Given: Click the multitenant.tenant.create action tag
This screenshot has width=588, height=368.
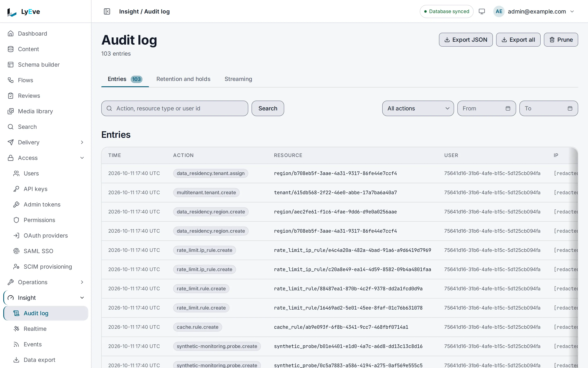Looking at the screenshot, I should point(206,193).
